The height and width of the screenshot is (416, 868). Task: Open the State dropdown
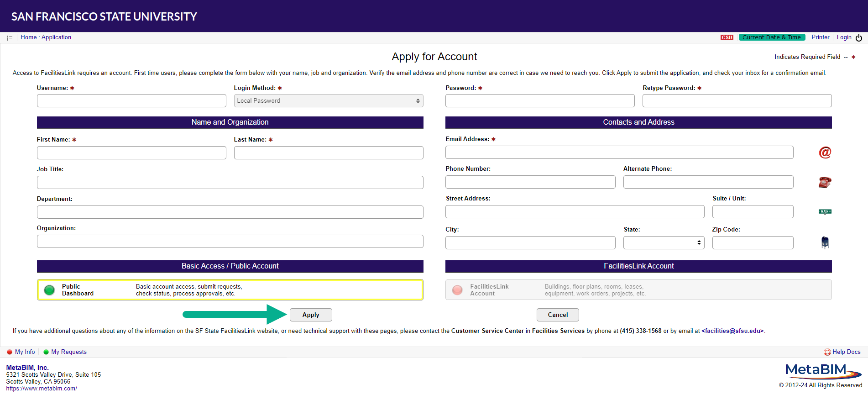(x=664, y=243)
